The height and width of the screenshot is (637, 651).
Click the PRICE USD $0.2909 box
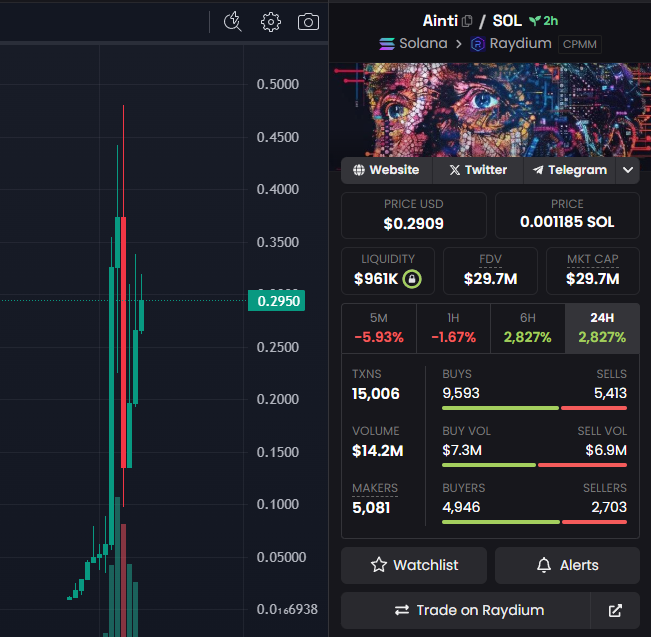pos(414,216)
